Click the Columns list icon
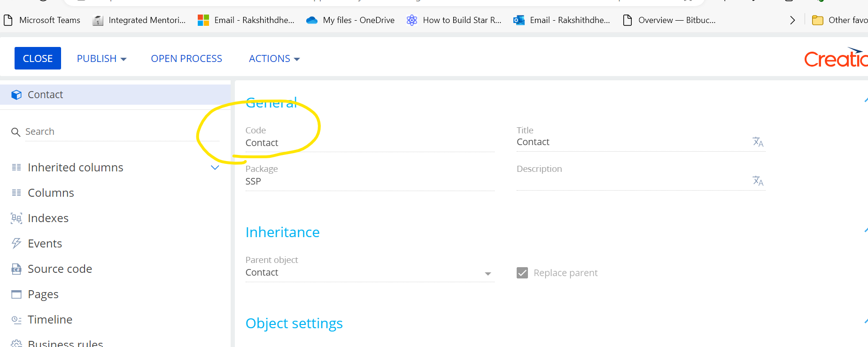868x347 pixels. (16, 193)
